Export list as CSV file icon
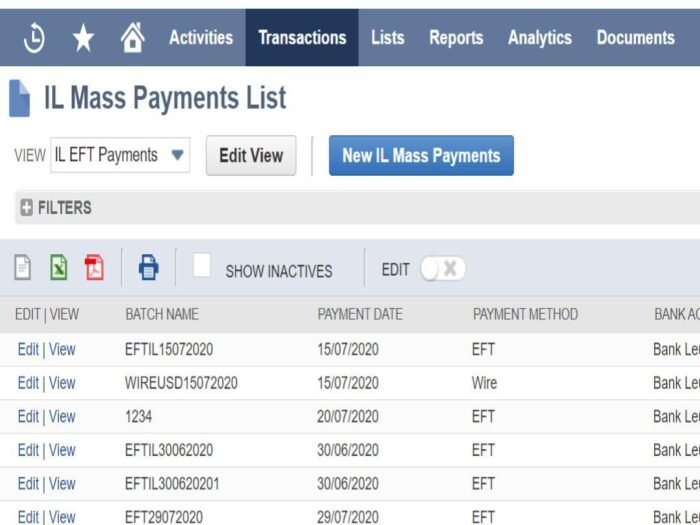 [x=22, y=267]
